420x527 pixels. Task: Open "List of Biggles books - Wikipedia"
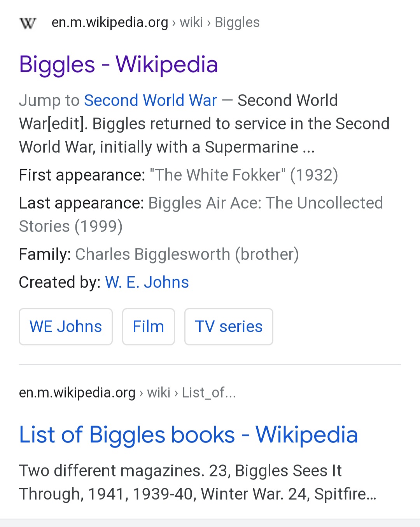[x=188, y=435]
